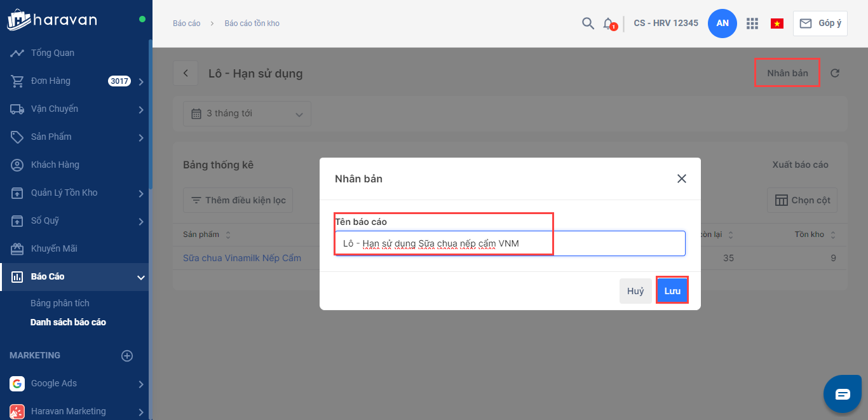This screenshot has height=420, width=868.
Task: Open the live chat bubble icon
Action: coord(842,394)
